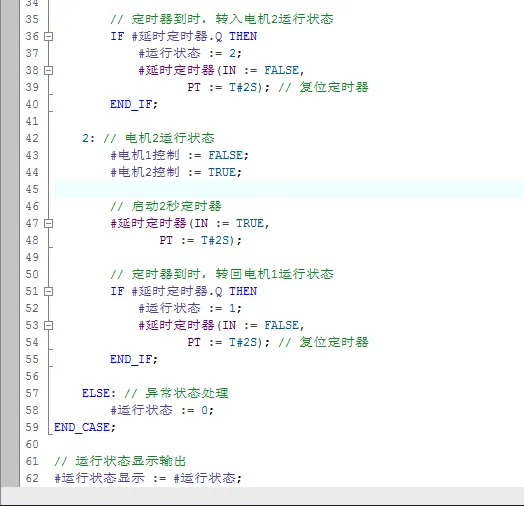Click '#运行状态 := 0;' on line 58

pyautogui.click(x=162, y=410)
